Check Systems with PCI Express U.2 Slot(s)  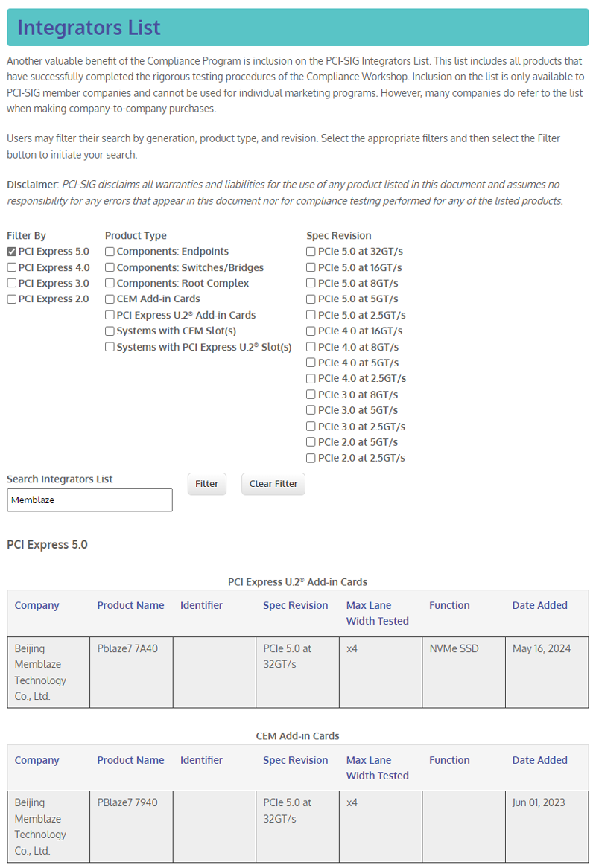point(110,347)
